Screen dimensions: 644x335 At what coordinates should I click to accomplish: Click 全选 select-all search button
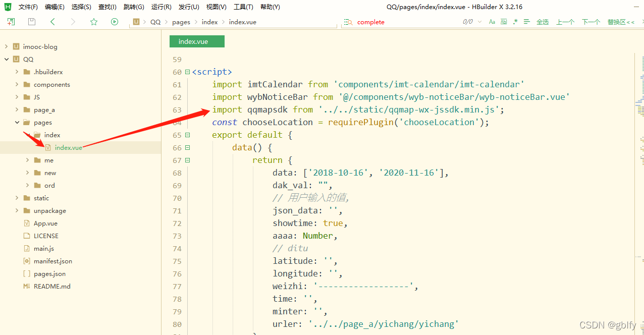click(543, 22)
